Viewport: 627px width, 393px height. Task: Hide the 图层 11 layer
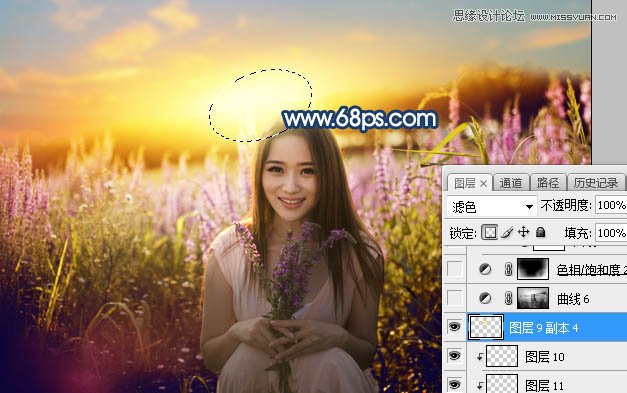(454, 384)
